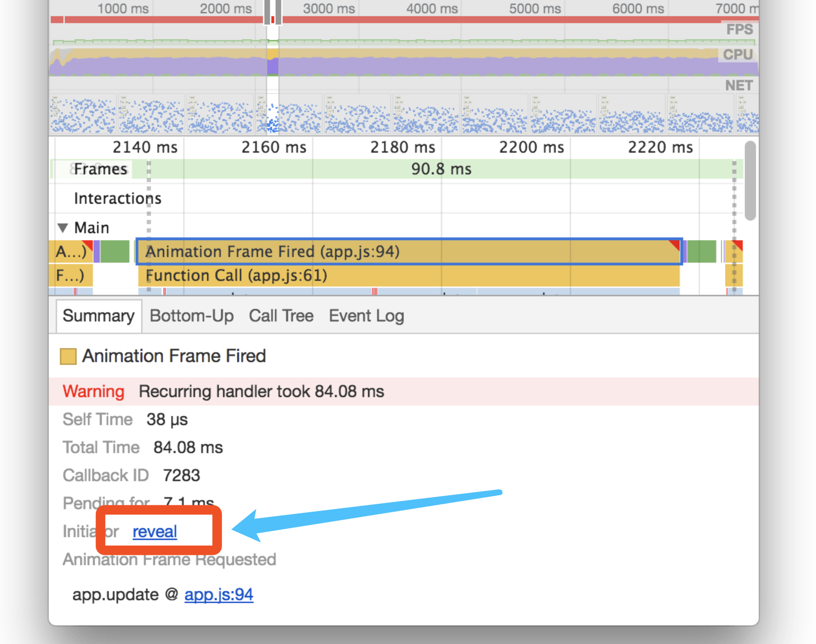Click the Initiator reveal link
Viewport: 816px width, 644px height.
tap(155, 531)
